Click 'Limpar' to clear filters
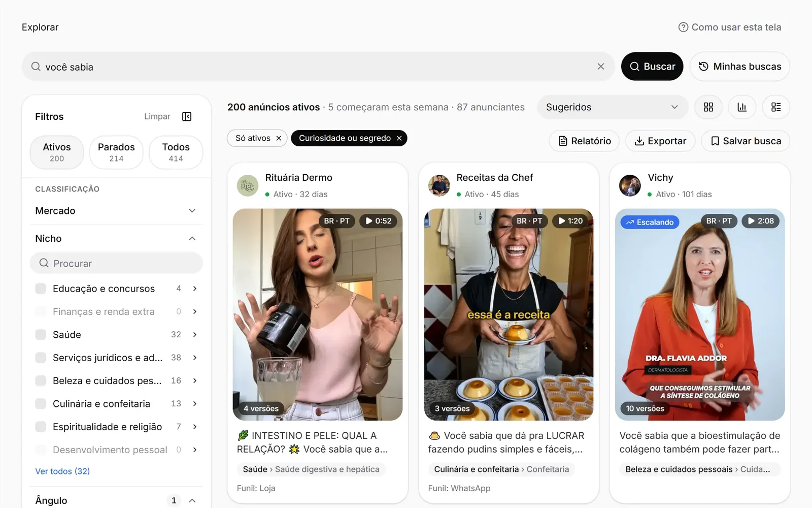This screenshot has height=508, width=812. coord(157,117)
